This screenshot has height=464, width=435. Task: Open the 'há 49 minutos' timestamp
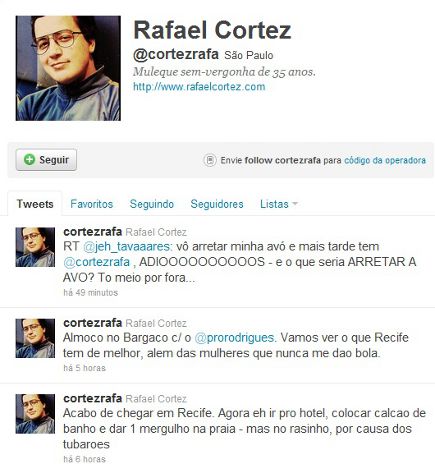click(91, 293)
